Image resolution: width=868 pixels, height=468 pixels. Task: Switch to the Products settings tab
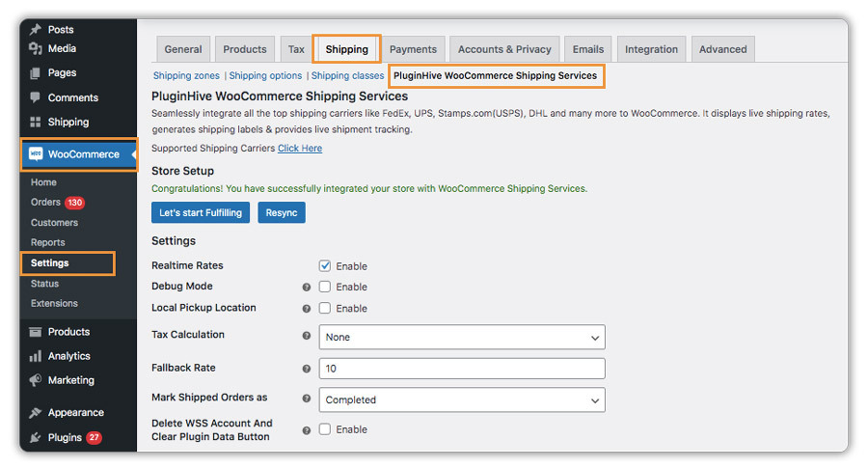[245, 49]
